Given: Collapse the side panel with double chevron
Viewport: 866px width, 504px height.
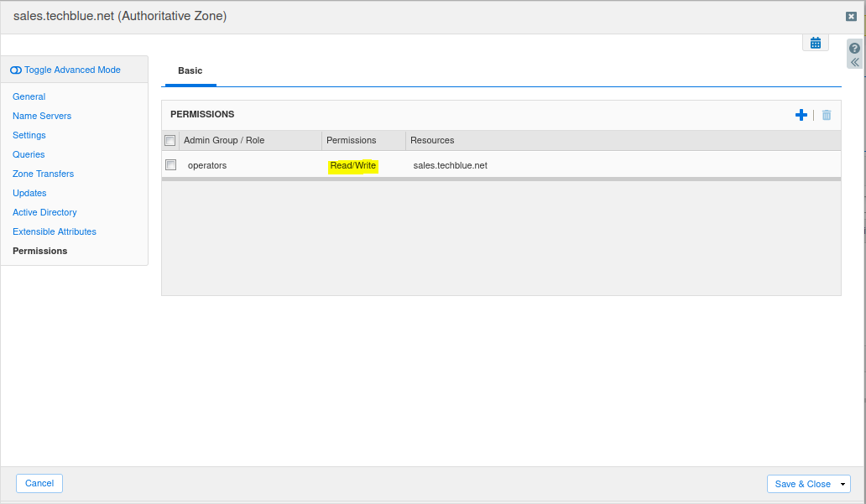Looking at the screenshot, I should 854,62.
